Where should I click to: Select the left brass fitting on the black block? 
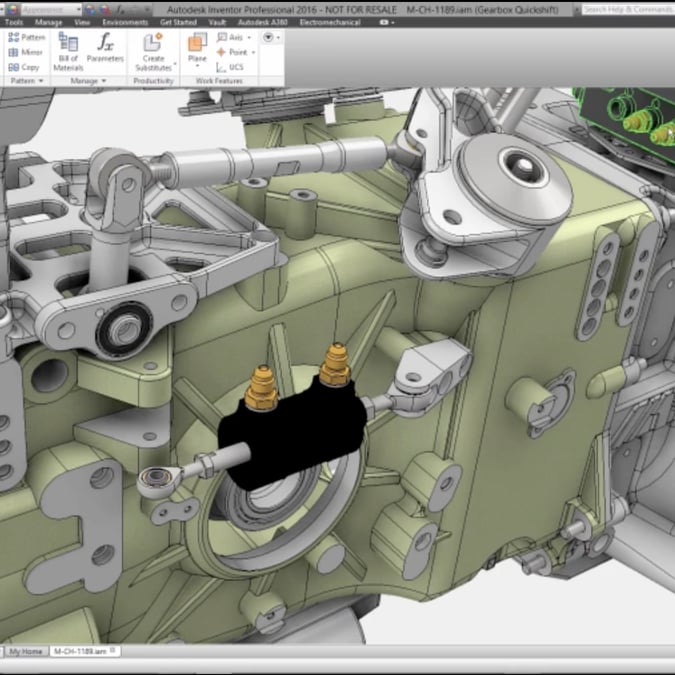[261, 388]
